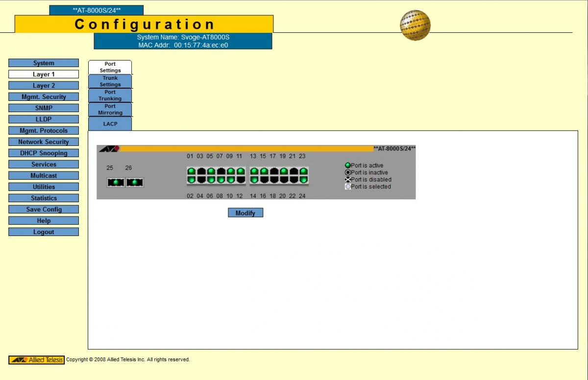Navigate to the SNMP section
This screenshot has width=588, height=380.
click(44, 108)
